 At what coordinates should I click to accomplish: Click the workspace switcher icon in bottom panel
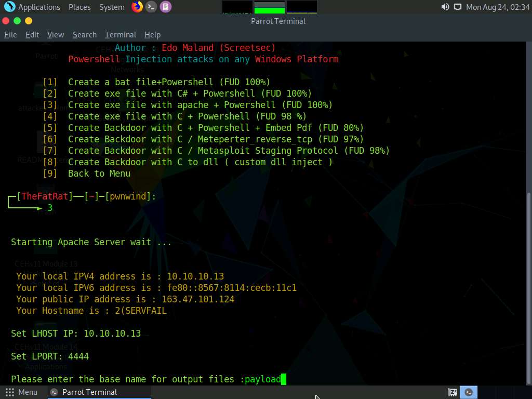(x=453, y=393)
